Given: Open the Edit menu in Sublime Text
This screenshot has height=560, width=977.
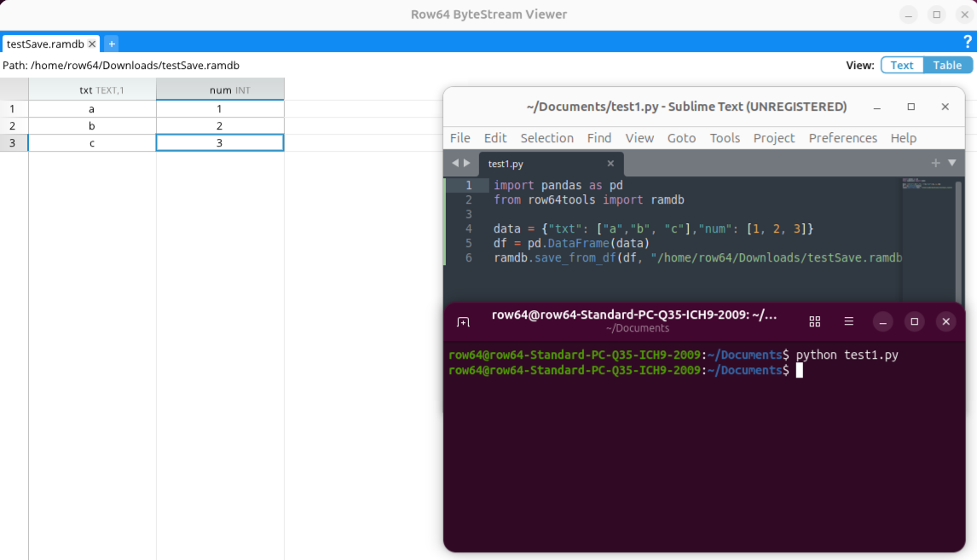Looking at the screenshot, I should pyautogui.click(x=495, y=138).
